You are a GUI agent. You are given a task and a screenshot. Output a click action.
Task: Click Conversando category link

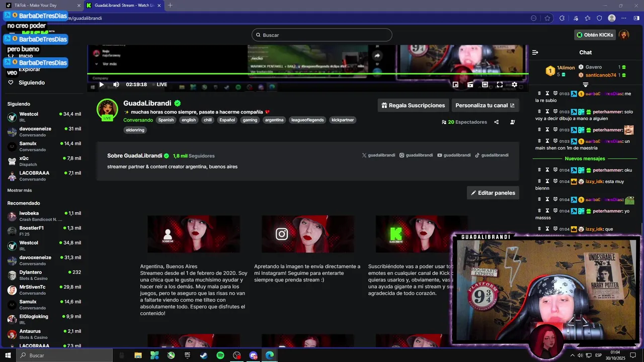coord(138,120)
